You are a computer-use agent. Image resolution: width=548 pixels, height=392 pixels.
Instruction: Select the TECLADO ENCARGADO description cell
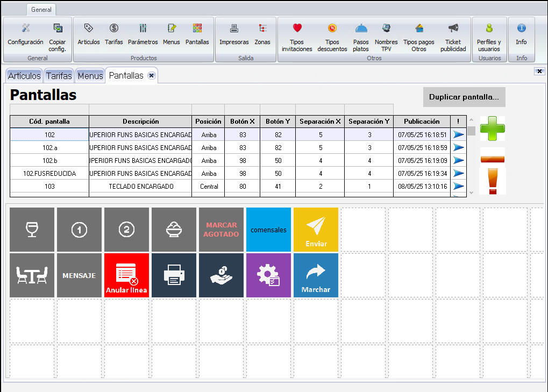140,186
